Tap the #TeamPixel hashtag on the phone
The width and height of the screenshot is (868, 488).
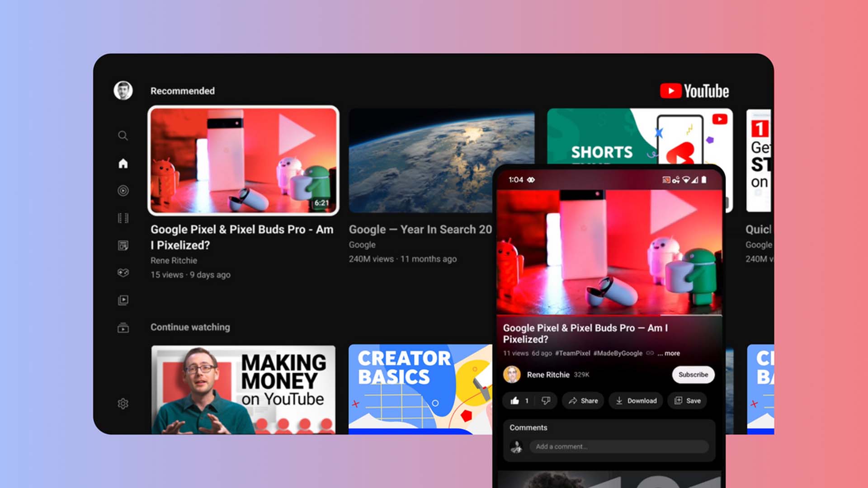tap(572, 353)
